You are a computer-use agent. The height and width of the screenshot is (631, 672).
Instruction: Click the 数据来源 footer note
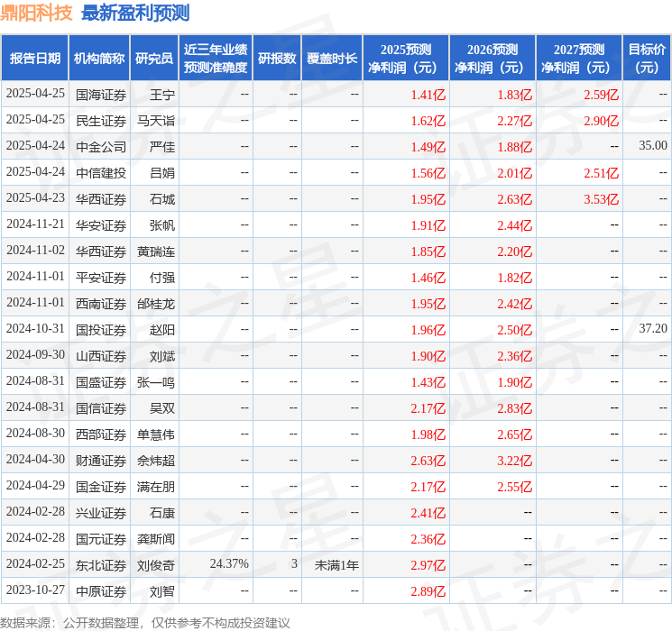point(145,623)
